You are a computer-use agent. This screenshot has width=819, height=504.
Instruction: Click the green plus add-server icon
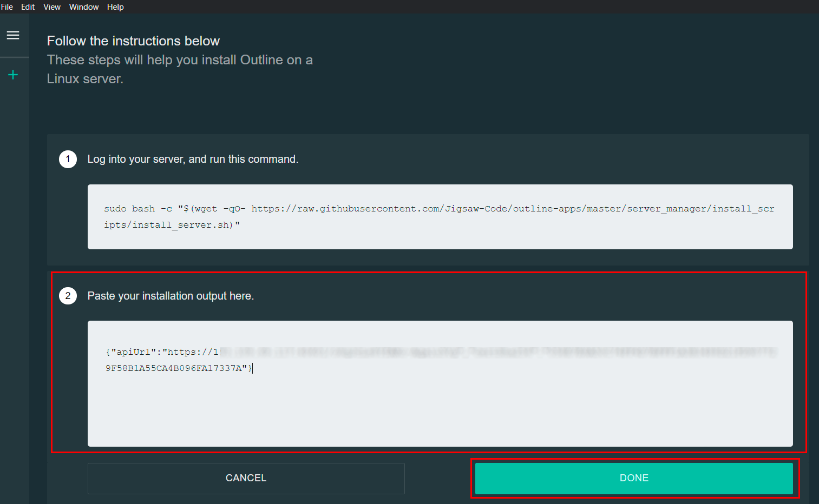(13, 75)
